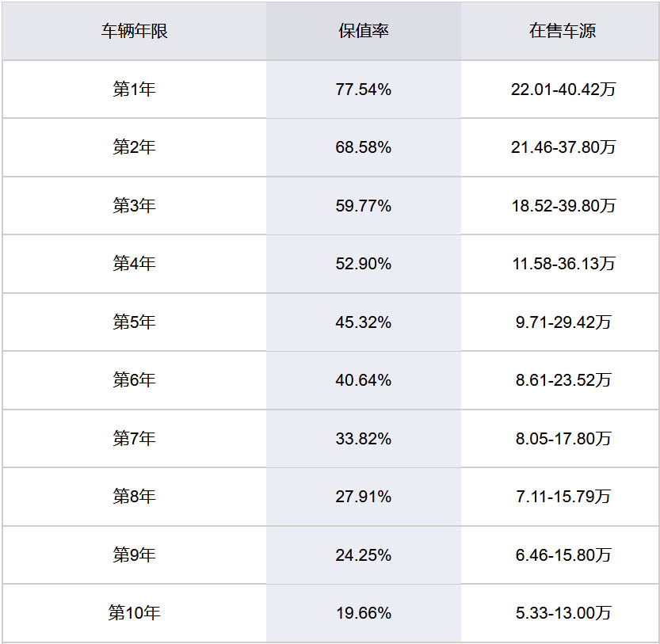Click the 第9年 row label

pyautogui.click(x=134, y=554)
